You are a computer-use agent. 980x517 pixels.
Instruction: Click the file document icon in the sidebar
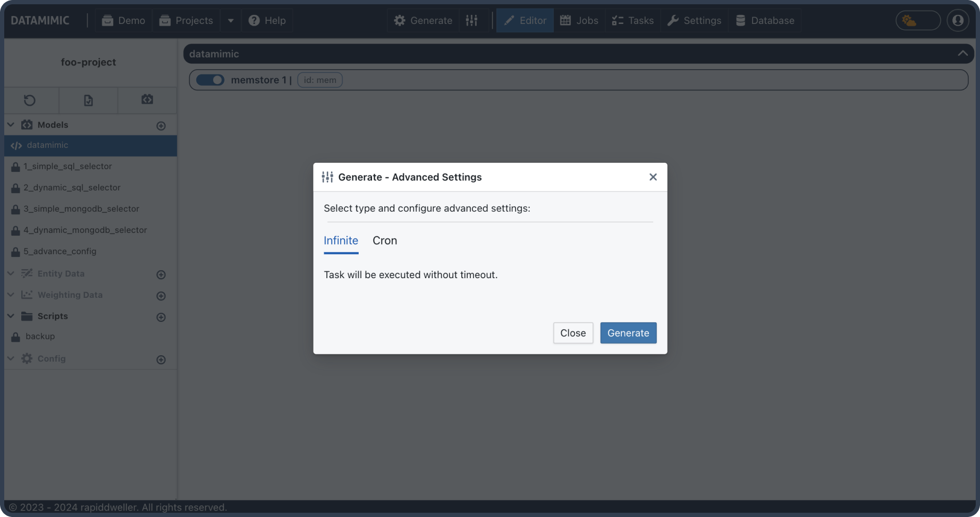pyautogui.click(x=88, y=100)
